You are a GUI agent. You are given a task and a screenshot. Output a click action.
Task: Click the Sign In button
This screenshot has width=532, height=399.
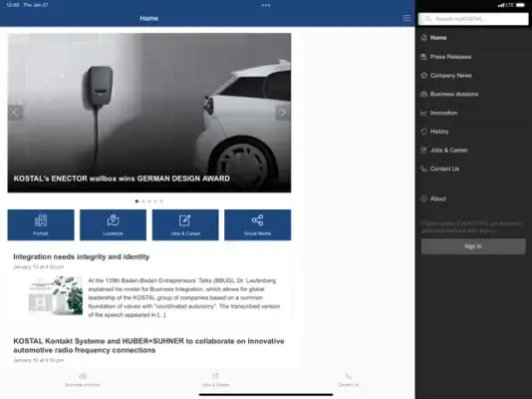tap(473, 246)
